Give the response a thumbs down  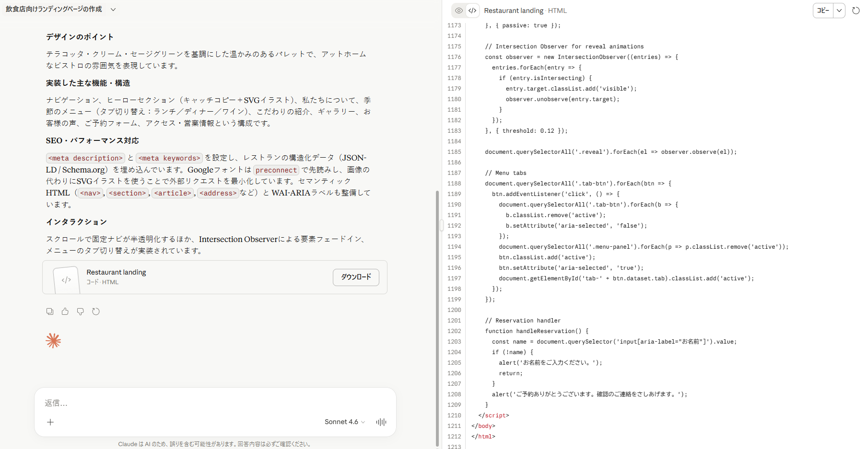coord(81,311)
